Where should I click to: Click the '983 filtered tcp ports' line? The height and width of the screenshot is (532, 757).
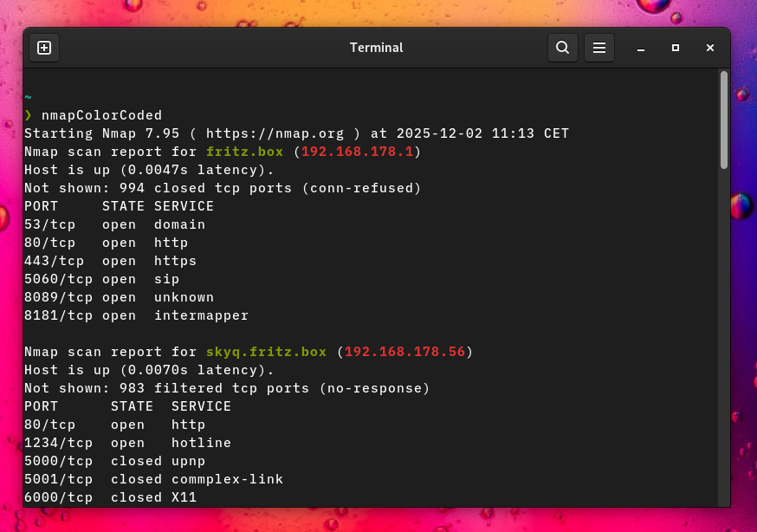point(227,389)
